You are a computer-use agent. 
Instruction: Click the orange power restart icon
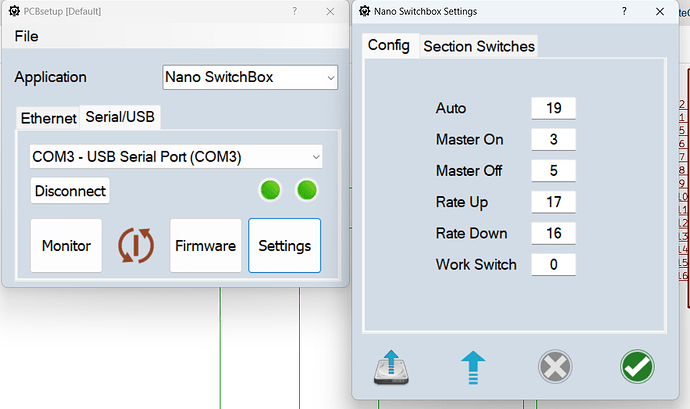point(136,245)
